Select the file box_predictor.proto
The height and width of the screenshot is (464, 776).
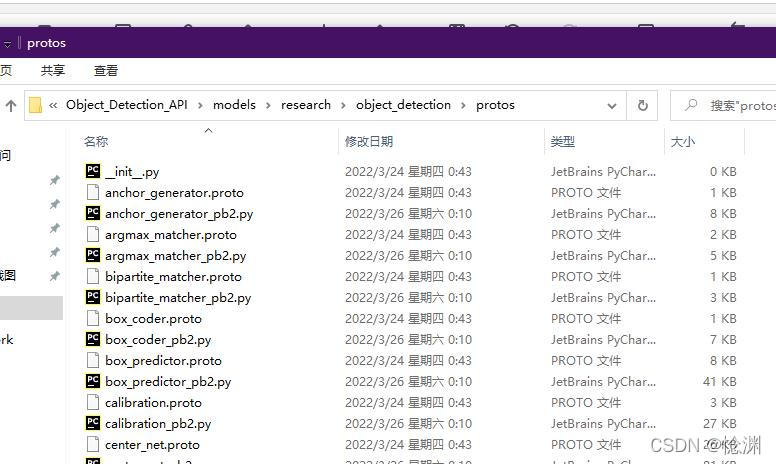163,361
